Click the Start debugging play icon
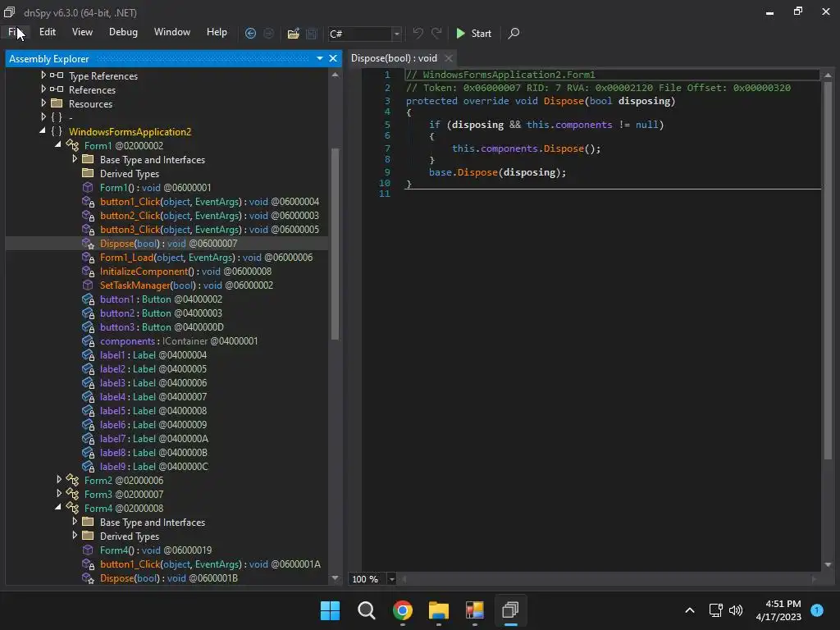 (x=460, y=33)
